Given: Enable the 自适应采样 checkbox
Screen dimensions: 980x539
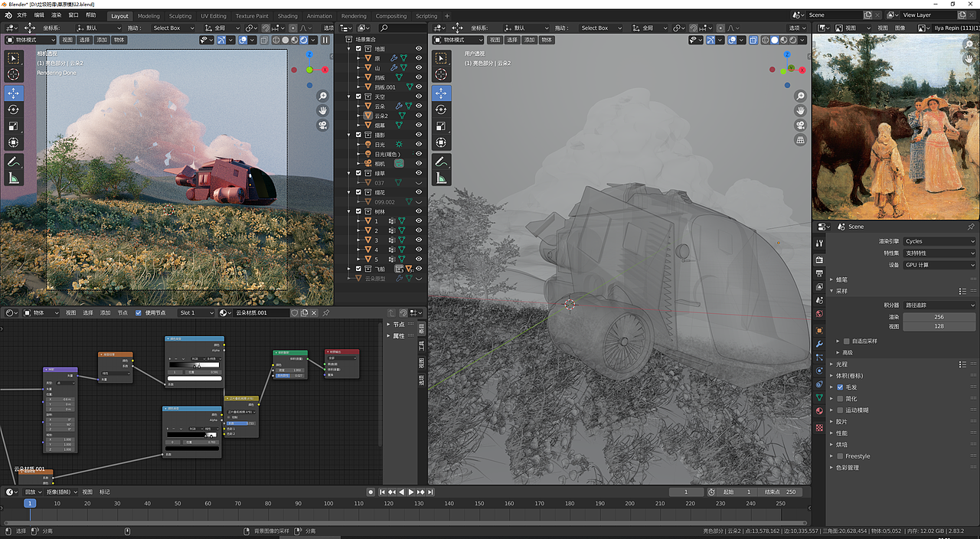Looking at the screenshot, I should tap(846, 341).
